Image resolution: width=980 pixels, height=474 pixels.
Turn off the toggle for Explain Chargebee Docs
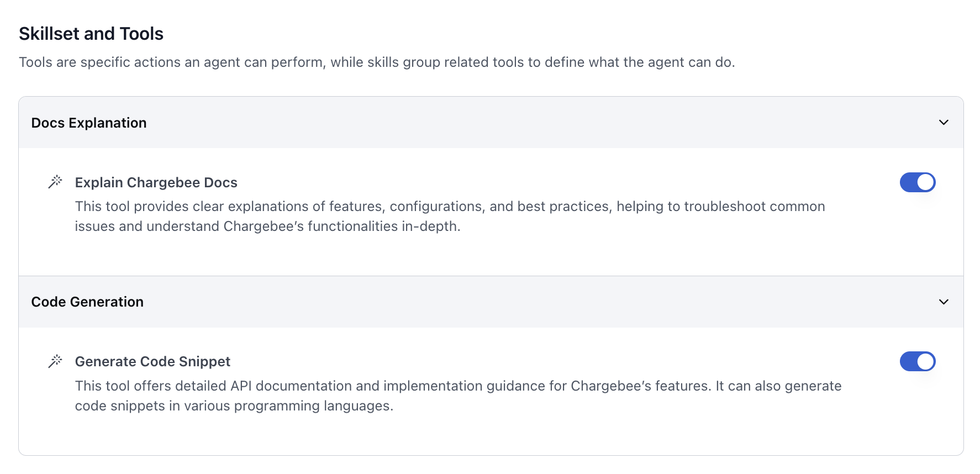[917, 182]
